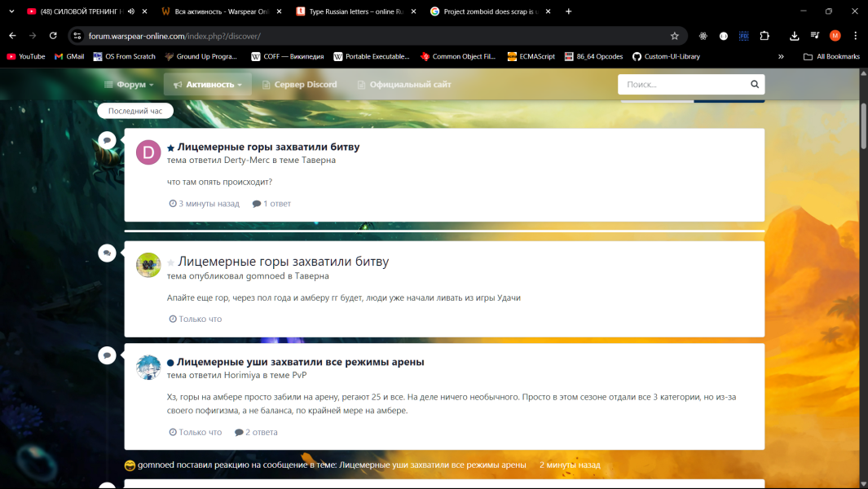Screen dimensions: 868x489
Task: Click the browser address bar URL
Action: click(x=174, y=36)
